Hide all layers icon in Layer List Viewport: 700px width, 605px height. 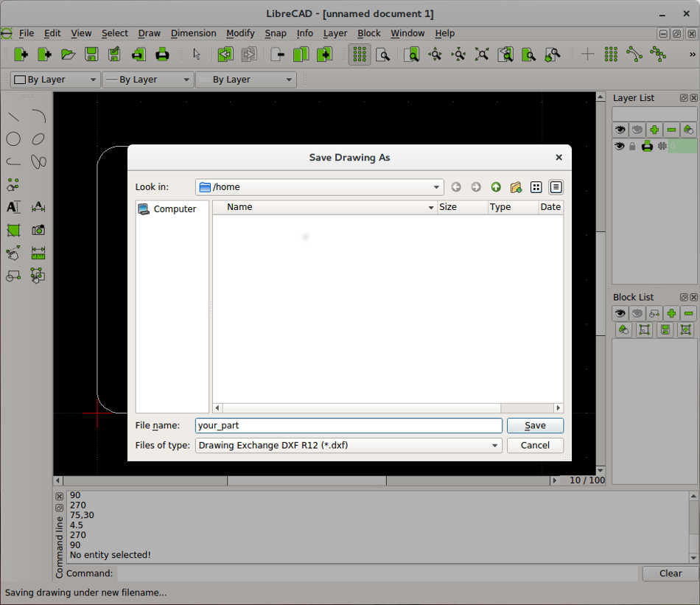637,130
